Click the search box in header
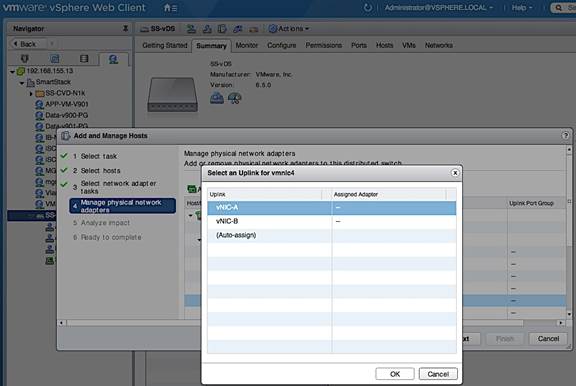Screen dimensions: 576x386 click(x=563, y=8)
